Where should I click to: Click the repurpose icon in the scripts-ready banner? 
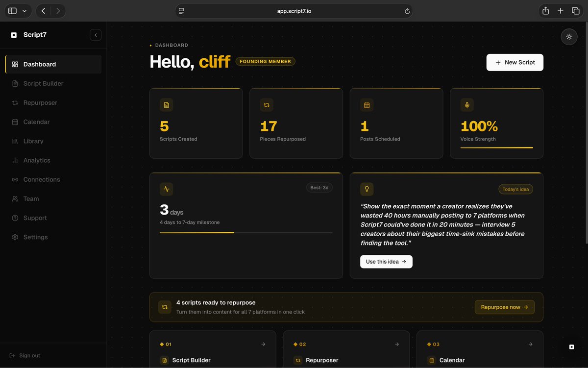click(x=165, y=307)
